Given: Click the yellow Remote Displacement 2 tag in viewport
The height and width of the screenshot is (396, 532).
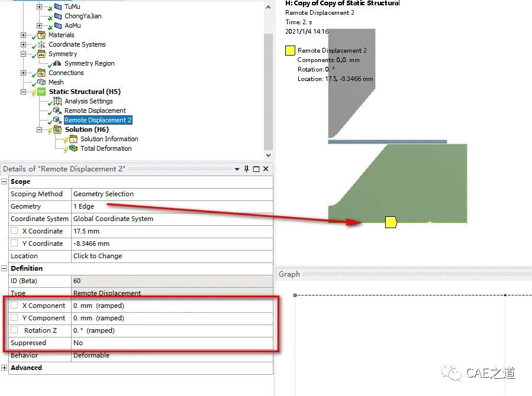Looking at the screenshot, I should 391,222.
